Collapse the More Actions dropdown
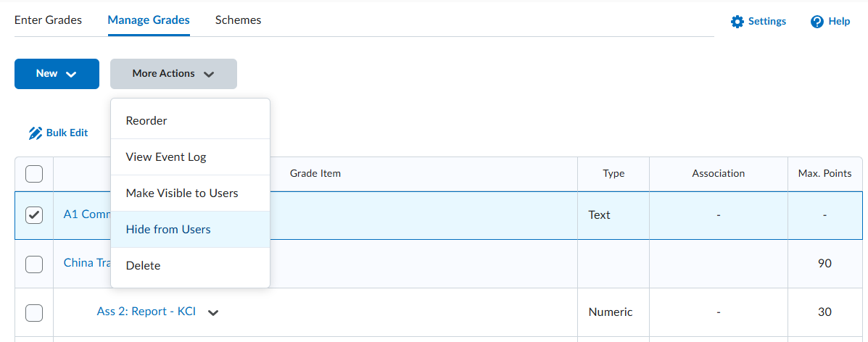This screenshot has width=868, height=342. (x=173, y=74)
